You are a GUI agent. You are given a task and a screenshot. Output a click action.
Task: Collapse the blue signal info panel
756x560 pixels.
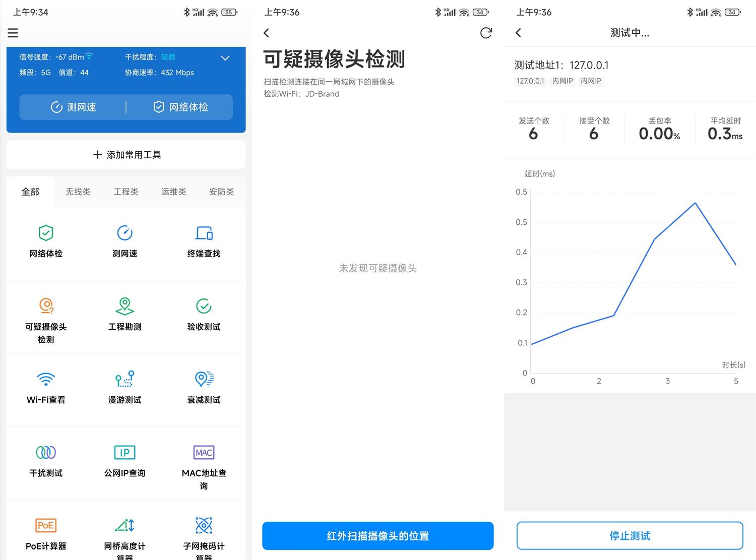point(225,58)
